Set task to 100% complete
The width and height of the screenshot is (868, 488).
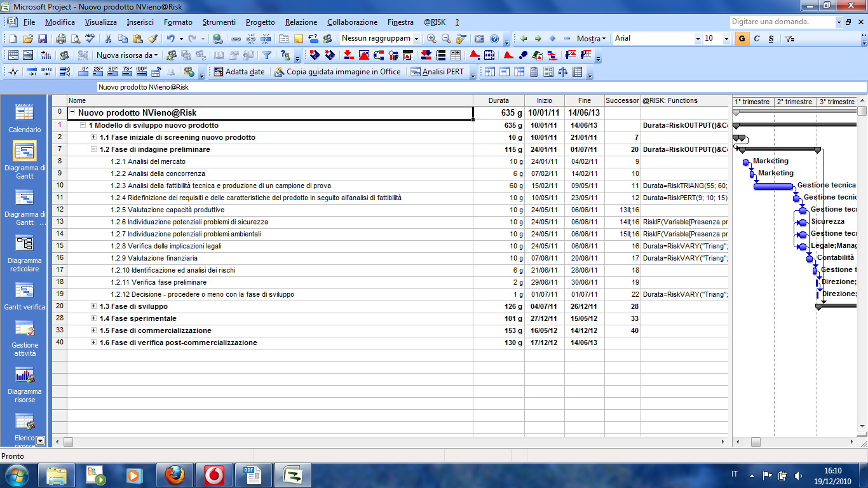(142, 71)
